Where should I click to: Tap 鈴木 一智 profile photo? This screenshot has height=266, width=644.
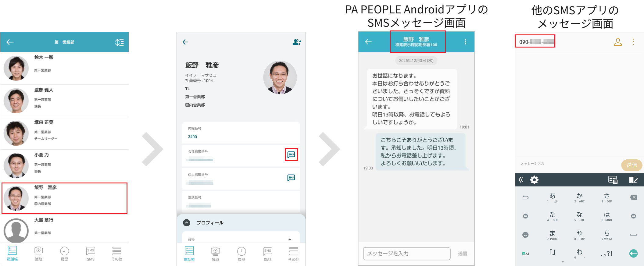click(16, 68)
